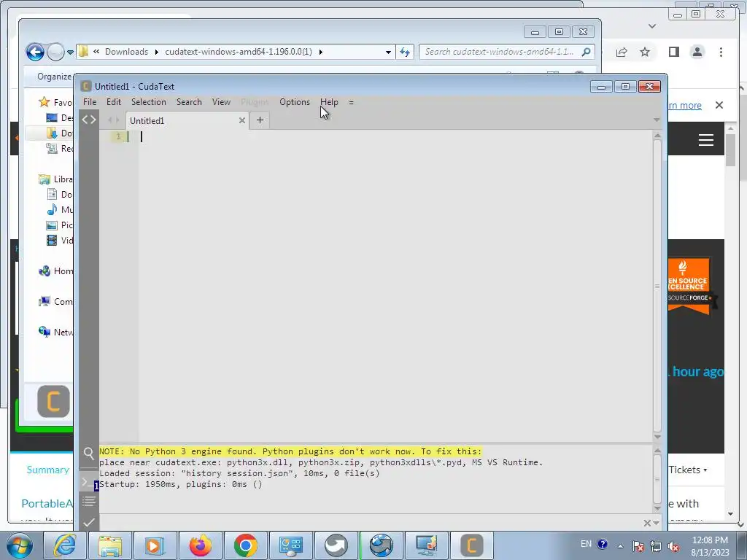Select Favorites in Explorer navigation pane
Image resolution: width=747 pixels, height=560 pixels.
tap(55, 102)
